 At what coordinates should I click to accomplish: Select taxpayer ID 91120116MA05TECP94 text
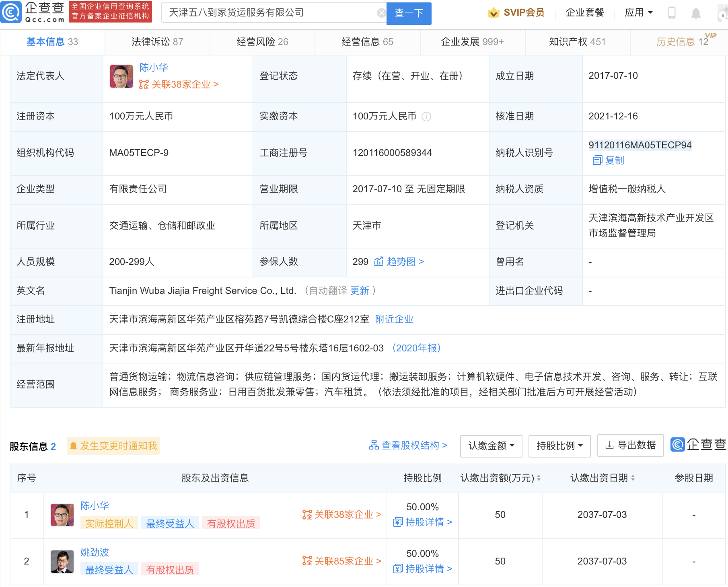click(x=640, y=145)
